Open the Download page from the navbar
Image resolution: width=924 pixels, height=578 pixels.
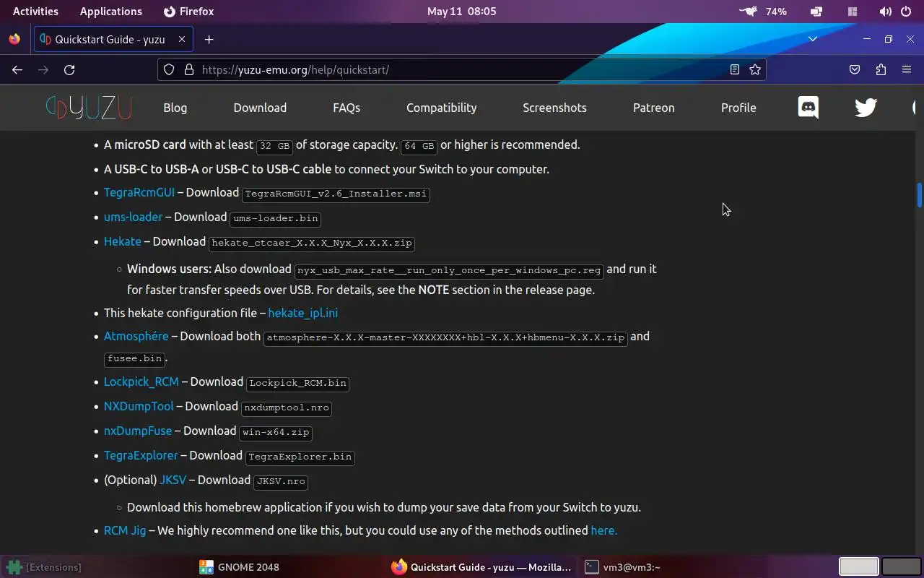[x=260, y=108]
